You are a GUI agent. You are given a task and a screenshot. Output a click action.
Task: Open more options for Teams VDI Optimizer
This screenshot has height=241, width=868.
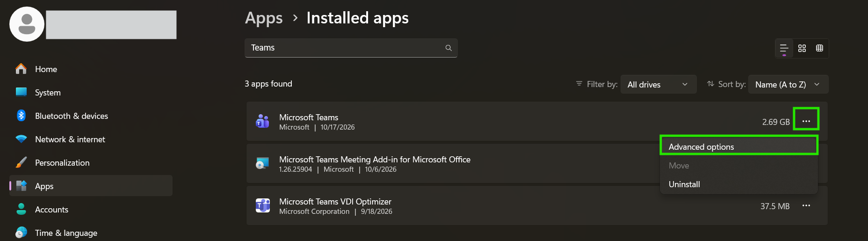(x=806, y=205)
